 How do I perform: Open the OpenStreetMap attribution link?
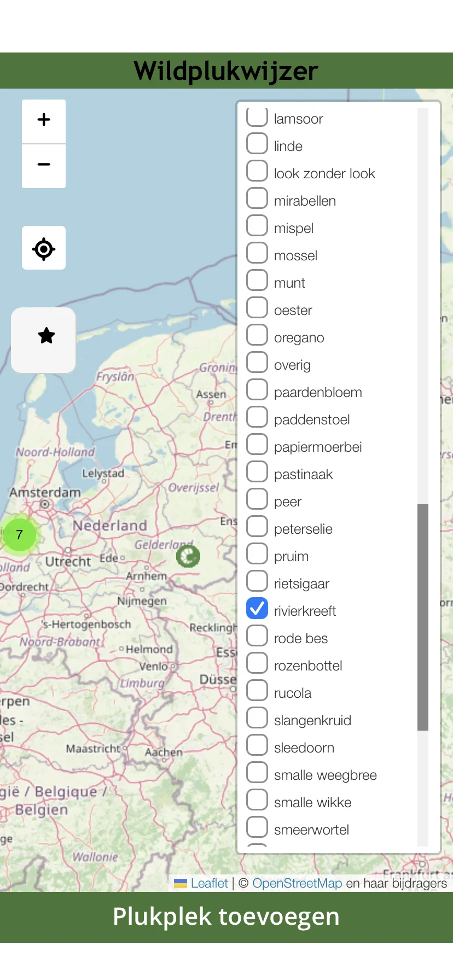[x=297, y=883]
